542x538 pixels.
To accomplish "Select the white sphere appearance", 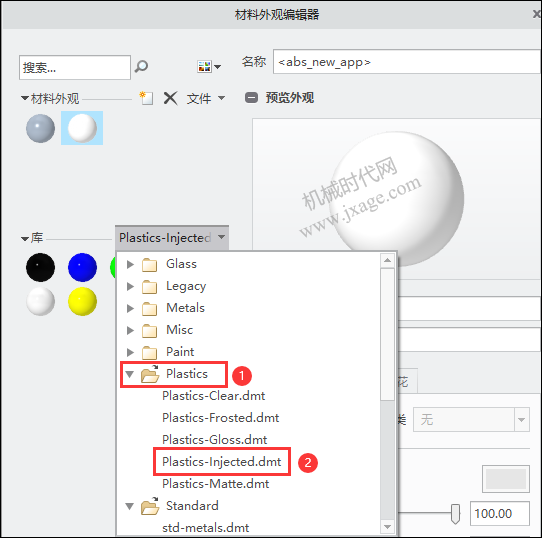I will pos(82,128).
